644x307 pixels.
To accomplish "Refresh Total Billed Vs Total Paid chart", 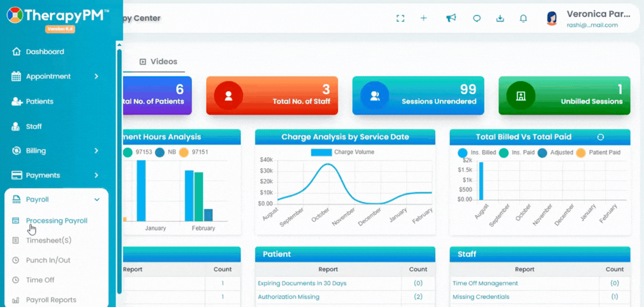I will (x=601, y=137).
